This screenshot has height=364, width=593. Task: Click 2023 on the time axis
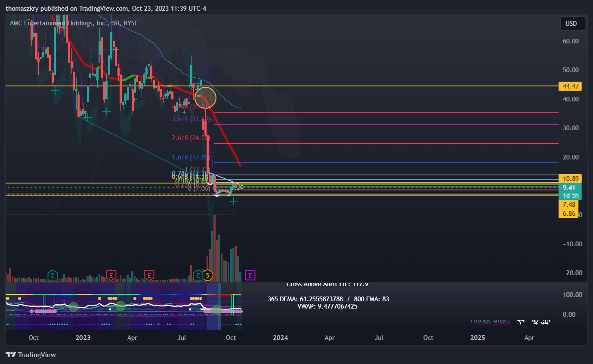83,338
